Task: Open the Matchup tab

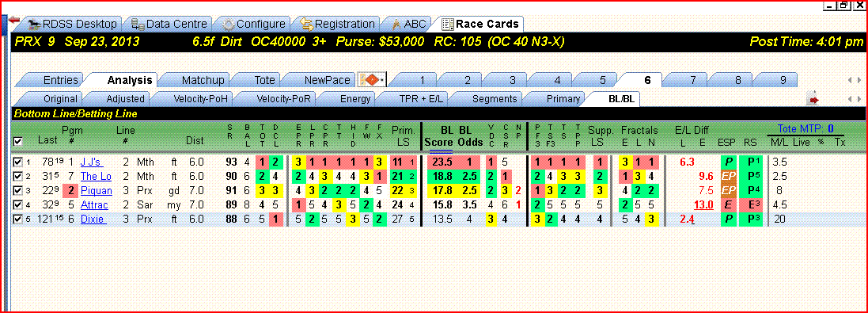Action: (x=196, y=80)
